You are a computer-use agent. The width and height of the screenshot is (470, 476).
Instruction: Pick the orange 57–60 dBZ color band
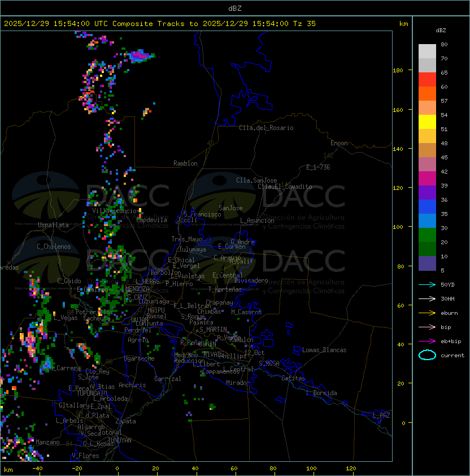[427, 93]
